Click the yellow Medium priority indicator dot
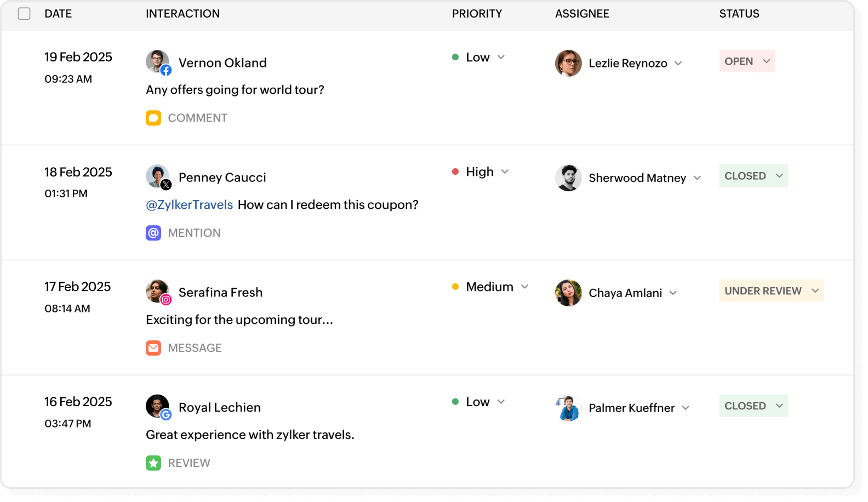 [454, 286]
